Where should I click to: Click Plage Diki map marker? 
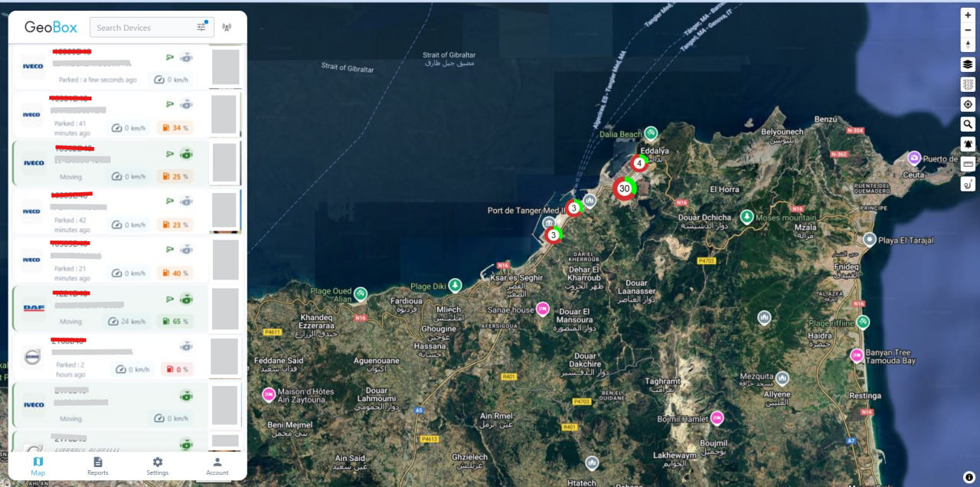pos(456,286)
